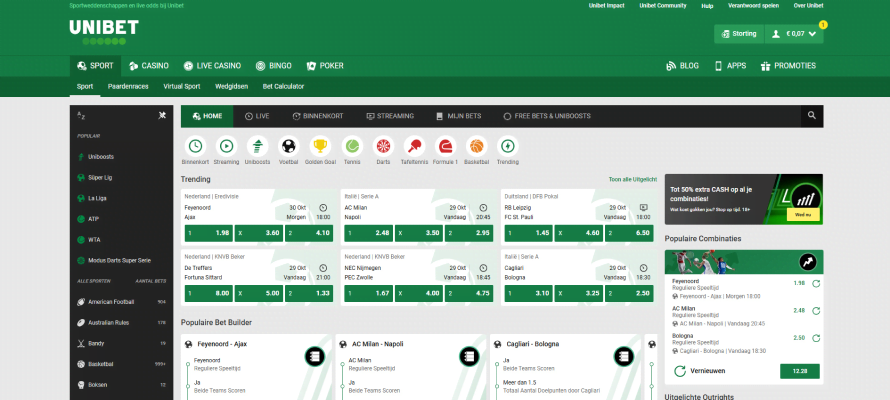
Task: Click the UNIBET logo
Action: [104, 32]
